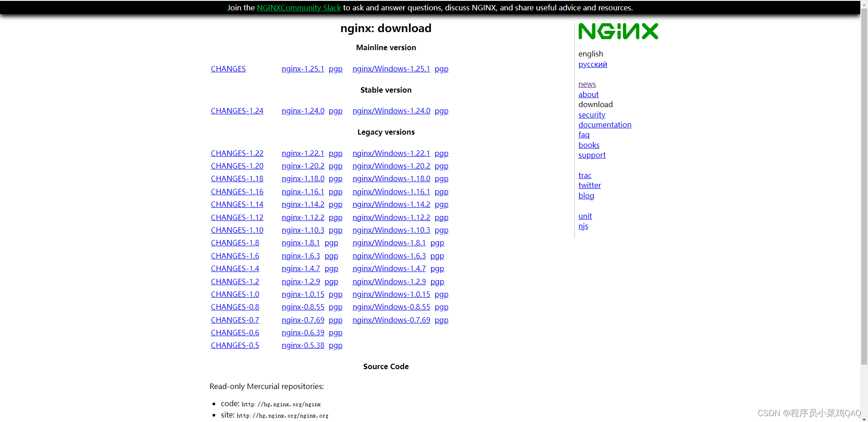Open CHANGES-1.10 link
The image size is (868, 422).
point(237,230)
